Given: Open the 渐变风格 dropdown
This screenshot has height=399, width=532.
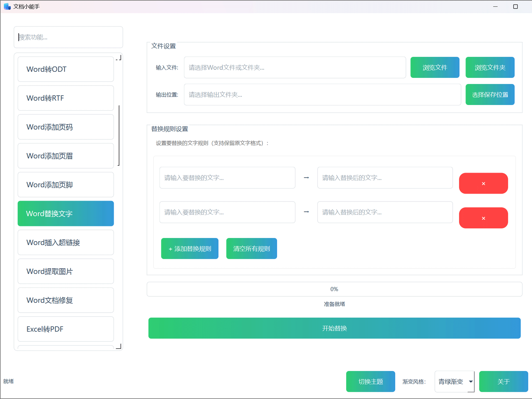Looking at the screenshot, I should pyautogui.click(x=451, y=382).
